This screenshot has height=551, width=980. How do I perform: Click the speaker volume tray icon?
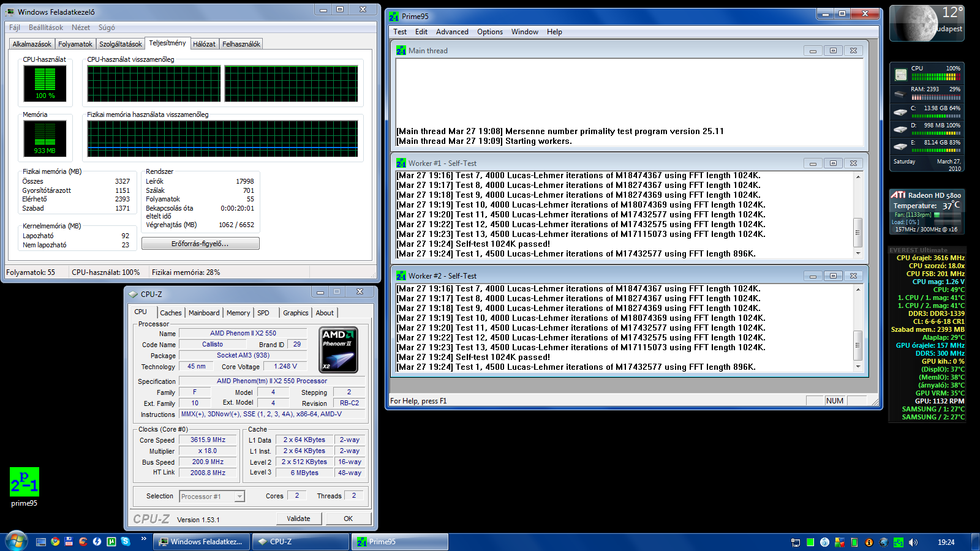click(913, 542)
